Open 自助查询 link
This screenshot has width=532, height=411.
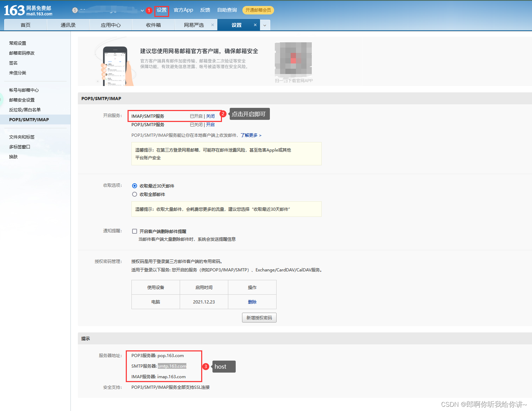point(227,10)
